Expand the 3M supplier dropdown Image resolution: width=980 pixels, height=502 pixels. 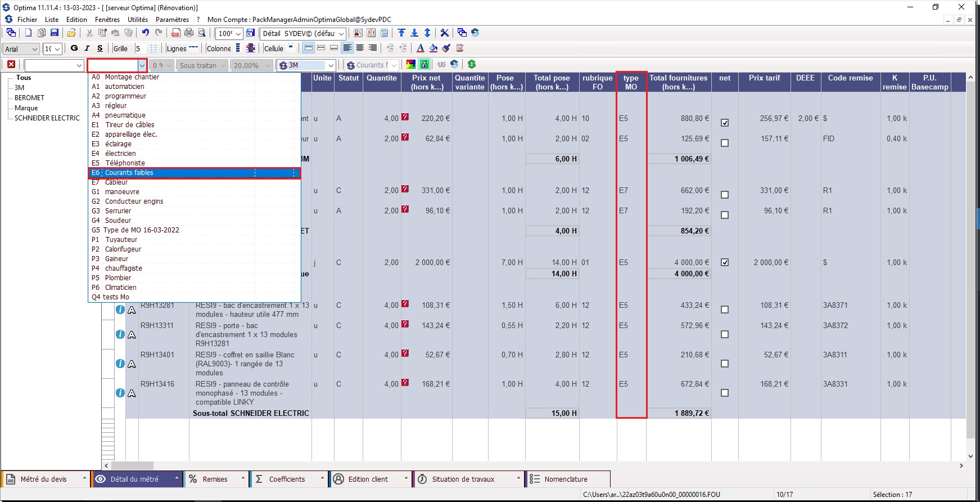pos(331,65)
